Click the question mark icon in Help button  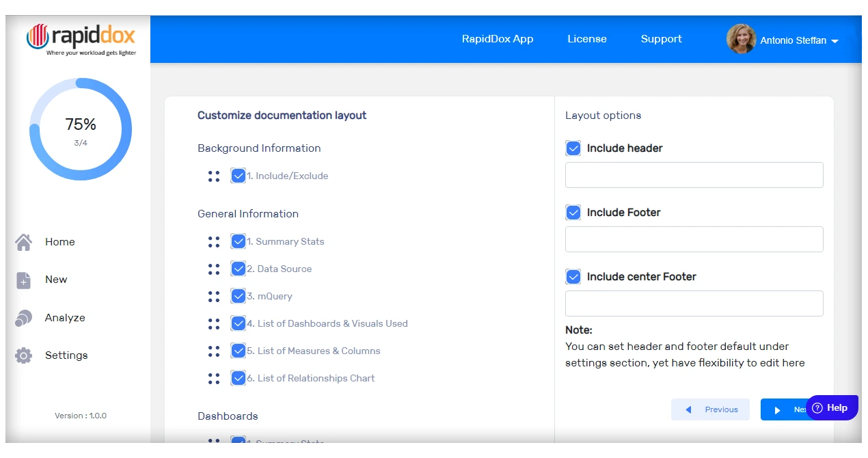click(817, 408)
